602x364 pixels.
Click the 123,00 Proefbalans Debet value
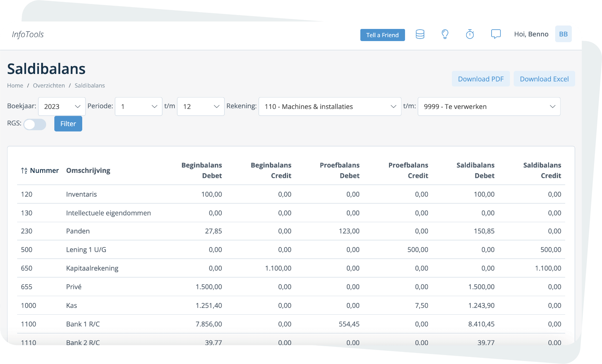[349, 231]
